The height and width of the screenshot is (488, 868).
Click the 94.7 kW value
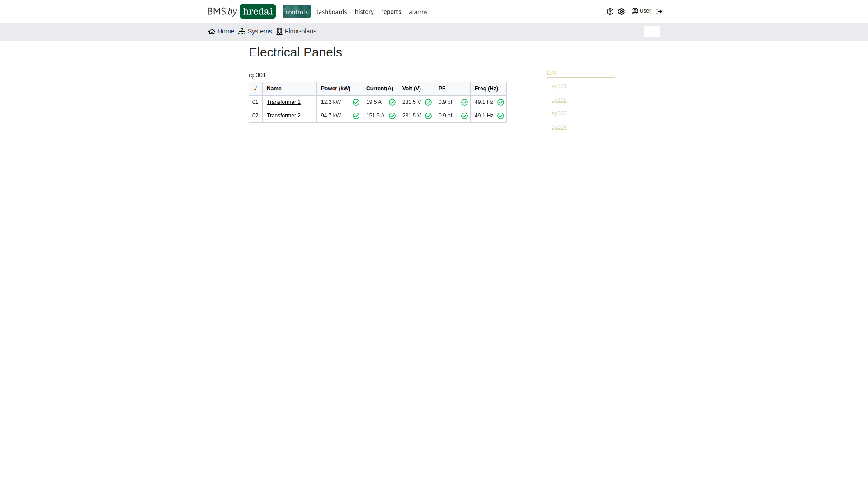(x=331, y=116)
